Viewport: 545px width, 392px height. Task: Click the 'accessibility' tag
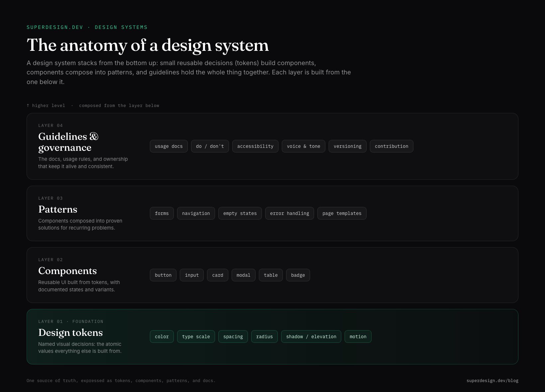pyautogui.click(x=255, y=146)
